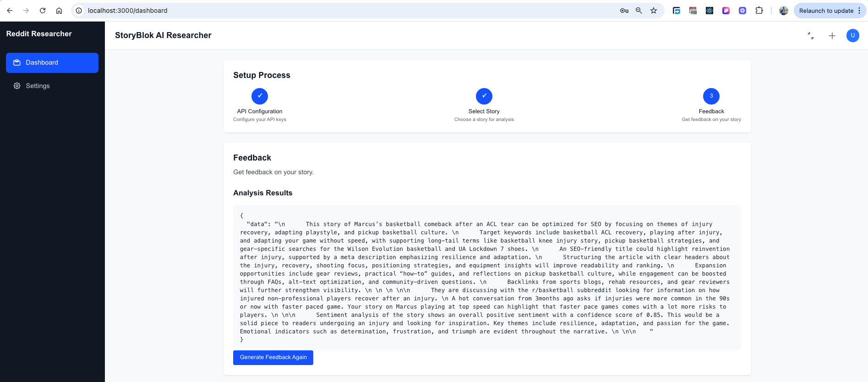Image resolution: width=868 pixels, height=382 pixels.
Task: Click 'Choose a story for analysis' subtitle
Action: coord(484,120)
